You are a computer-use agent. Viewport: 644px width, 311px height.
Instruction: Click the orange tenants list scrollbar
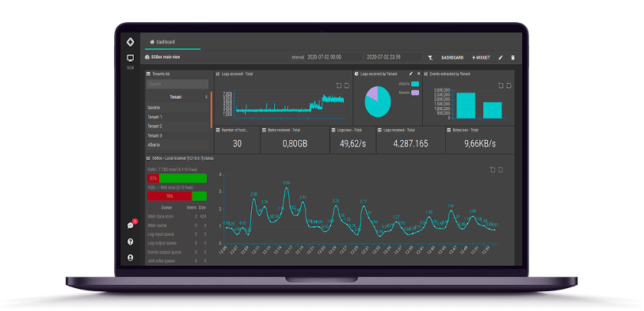(x=211, y=109)
